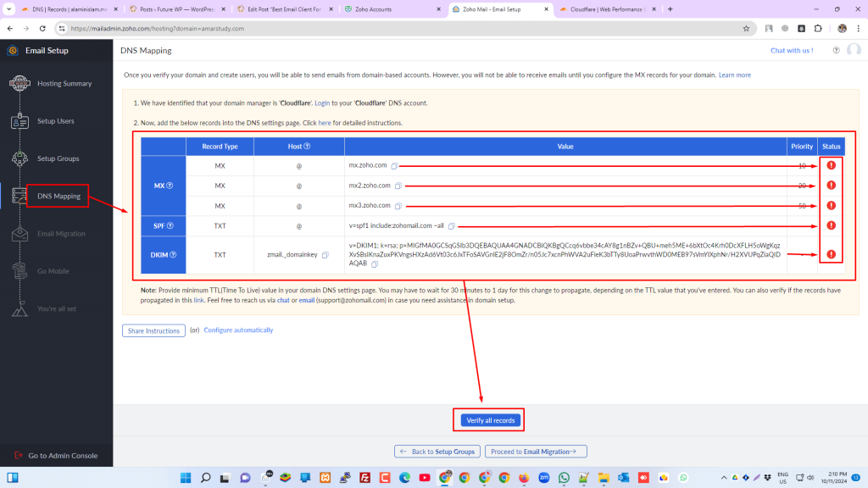Click the browser address bar URL
Screen dimensions: 868x488
point(157,28)
